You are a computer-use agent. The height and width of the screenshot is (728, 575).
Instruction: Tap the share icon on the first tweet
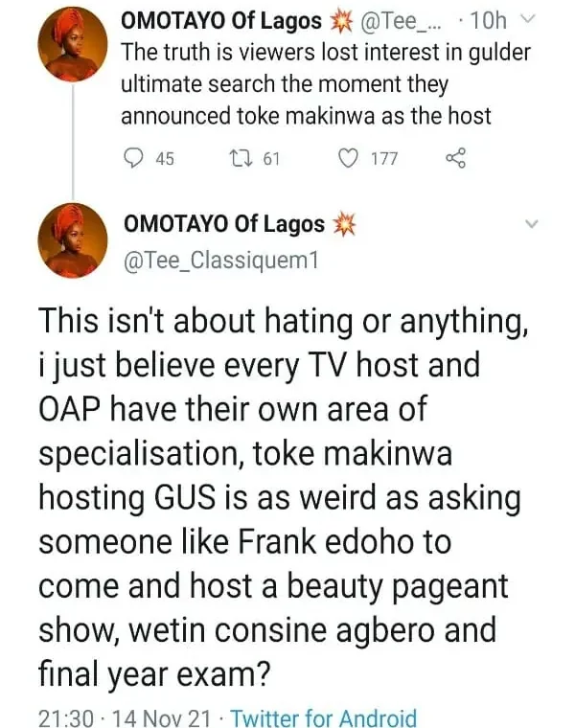pyautogui.click(x=456, y=158)
